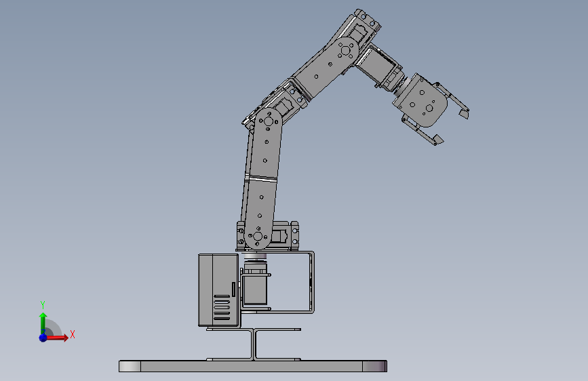Select the vented control box on the stand
588x381 pixels.
tap(219, 290)
